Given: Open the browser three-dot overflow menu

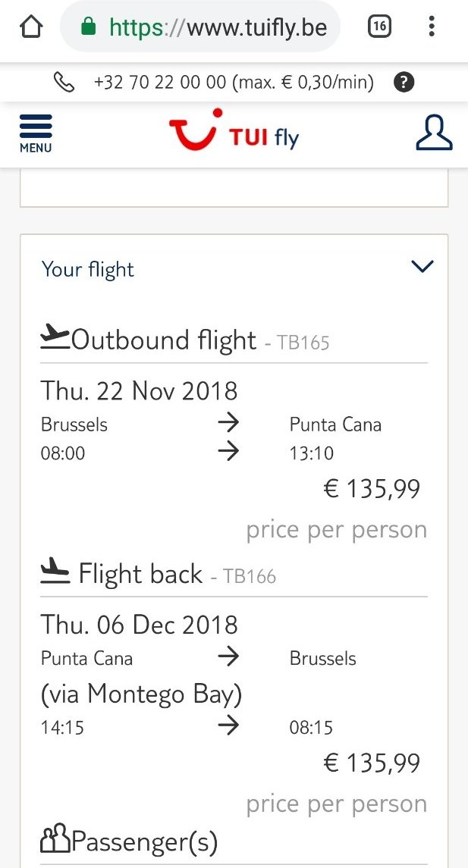Looking at the screenshot, I should [x=432, y=27].
